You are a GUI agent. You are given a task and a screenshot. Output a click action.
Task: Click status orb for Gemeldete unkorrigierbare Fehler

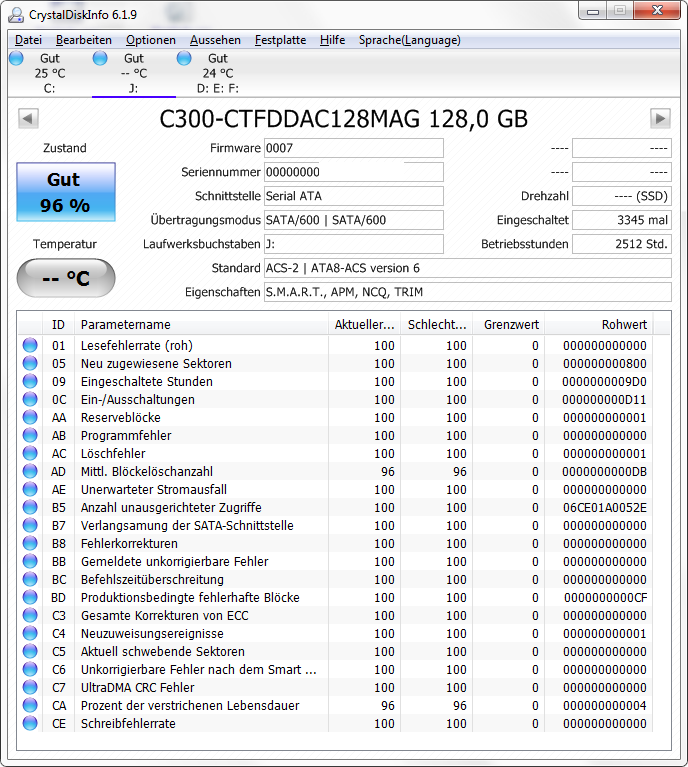point(30,561)
